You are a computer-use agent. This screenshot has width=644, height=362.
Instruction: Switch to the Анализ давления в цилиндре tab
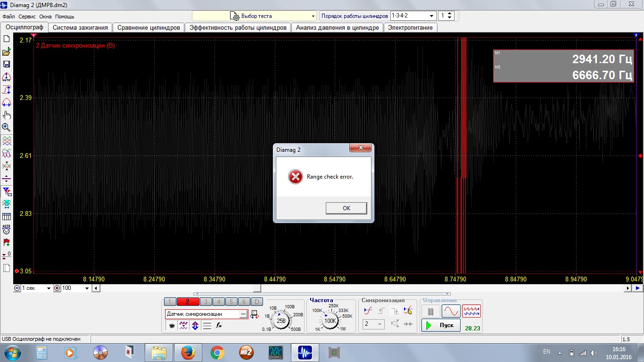tap(338, 27)
